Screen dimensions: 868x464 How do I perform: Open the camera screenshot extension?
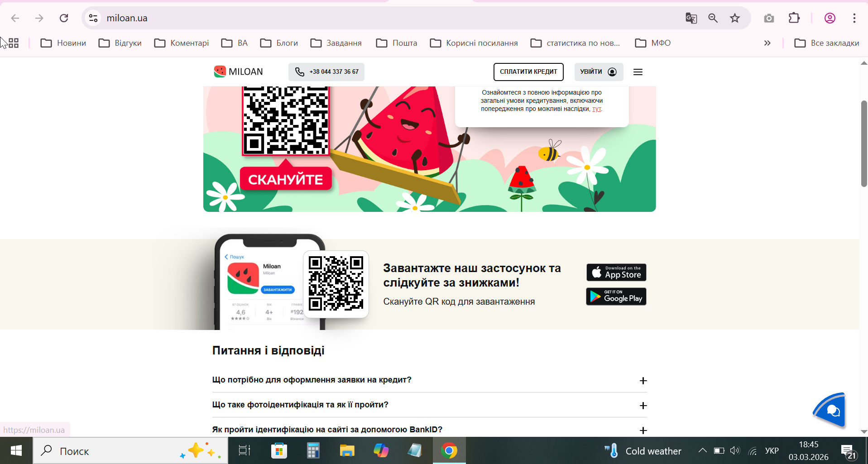[769, 18]
